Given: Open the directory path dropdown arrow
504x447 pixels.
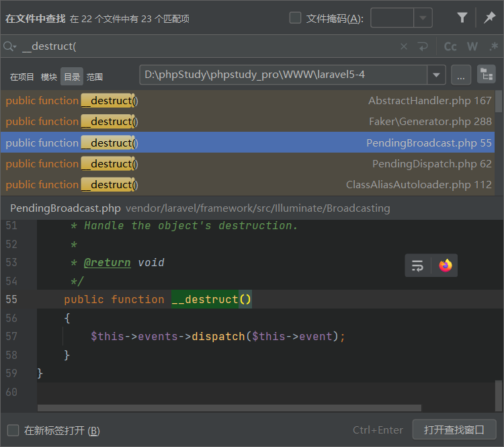Looking at the screenshot, I should click(x=437, y=75).
